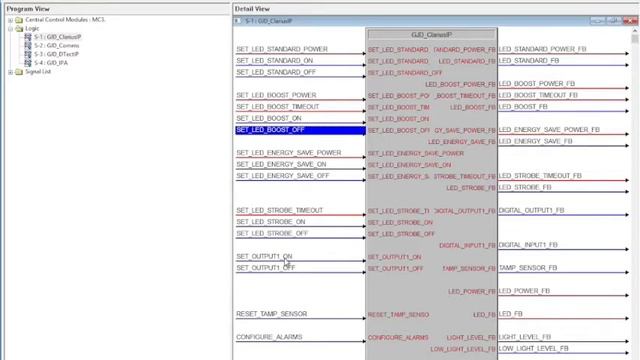Minimize the S-1 detail child window
This screenshot has width=640, height=360.
tap(598, 21)
